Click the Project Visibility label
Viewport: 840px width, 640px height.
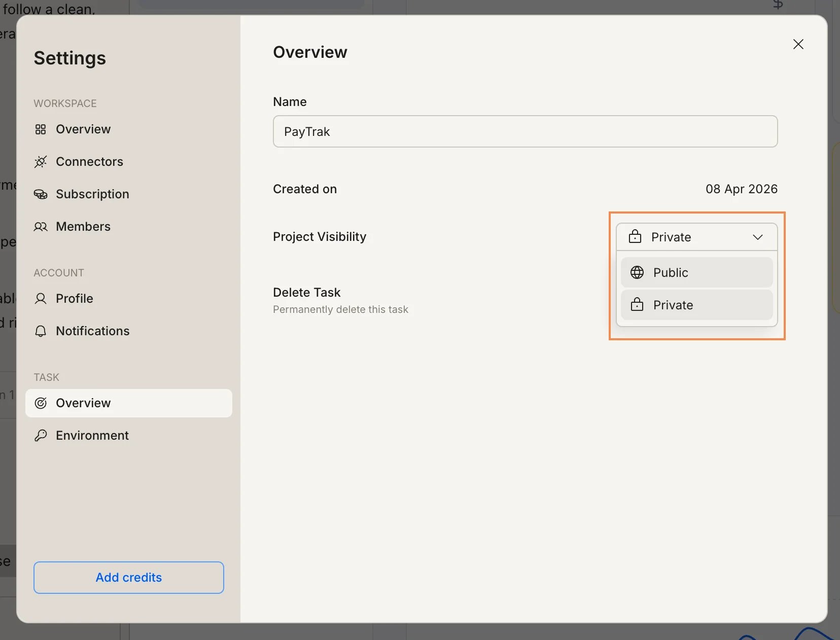point(320,237)
